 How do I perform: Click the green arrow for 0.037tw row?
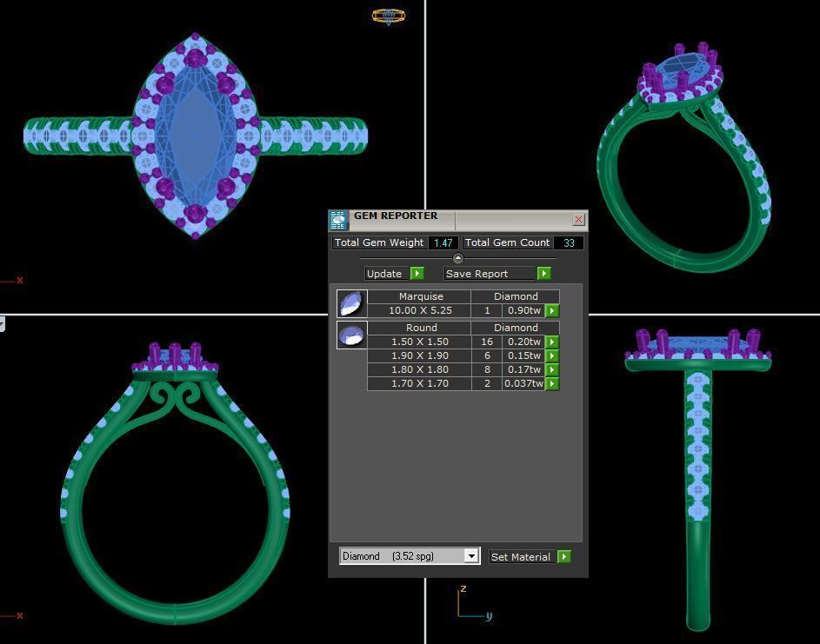pos(551,383)
